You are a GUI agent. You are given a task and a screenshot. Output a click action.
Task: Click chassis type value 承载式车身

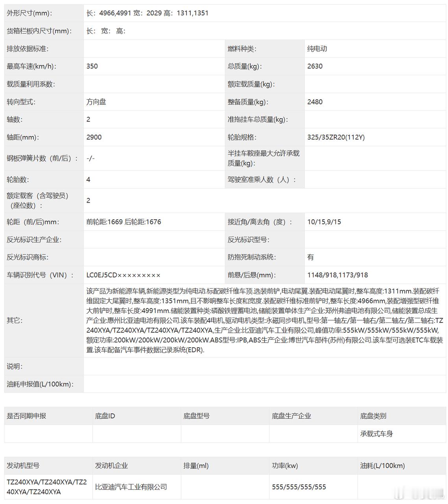(x=376, y=434)
